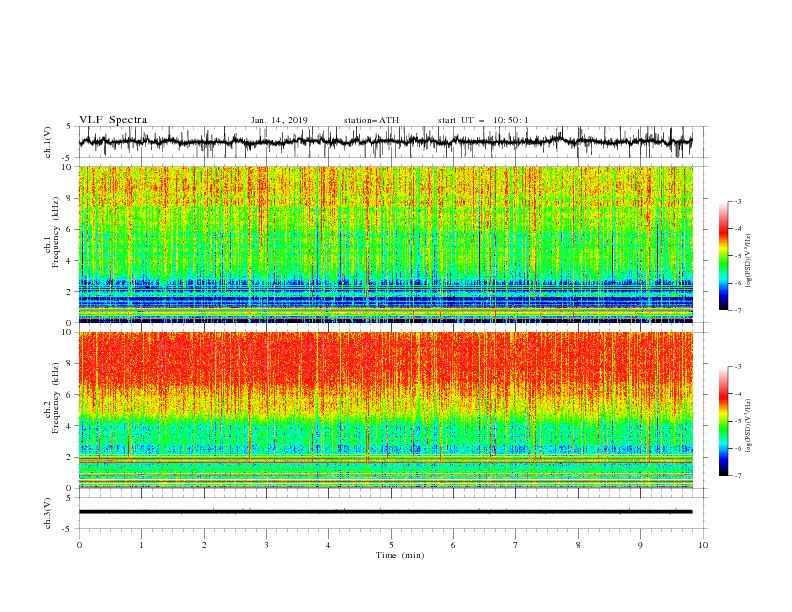Click the "-7" value on ch.2 color bar
The height and width of the screenshot is (612, 792).
coord(738,476)
